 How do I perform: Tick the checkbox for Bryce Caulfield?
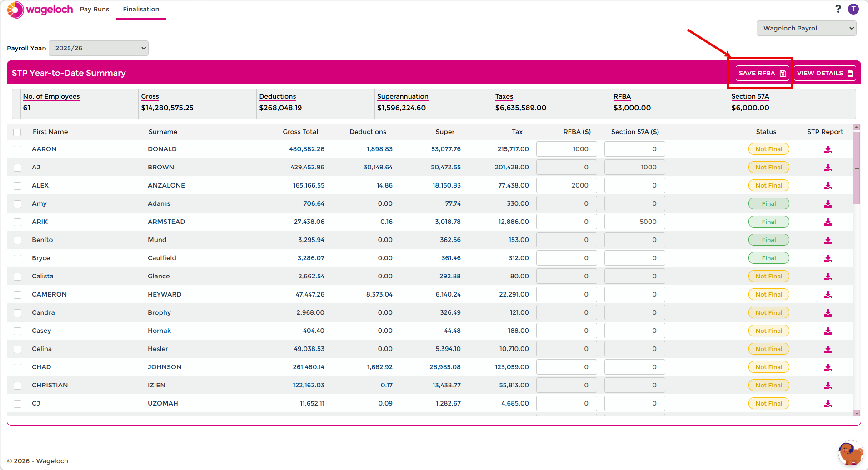pos(17,258)
